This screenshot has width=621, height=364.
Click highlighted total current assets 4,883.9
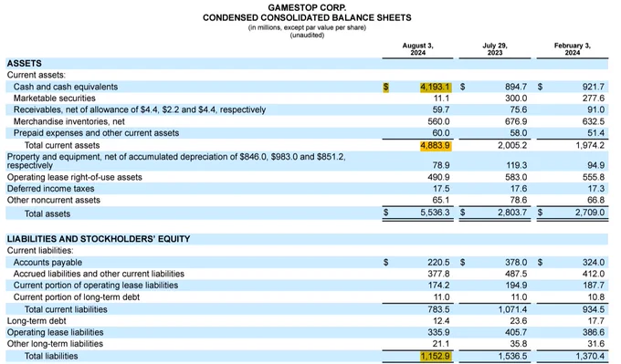click(x=436, y=145)
